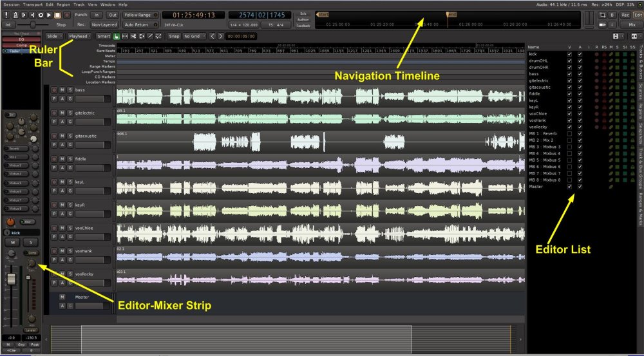This screenshot has width=644, height=356.
Task: Open the Tracks & Busses side tab
Action: [641, 62]
